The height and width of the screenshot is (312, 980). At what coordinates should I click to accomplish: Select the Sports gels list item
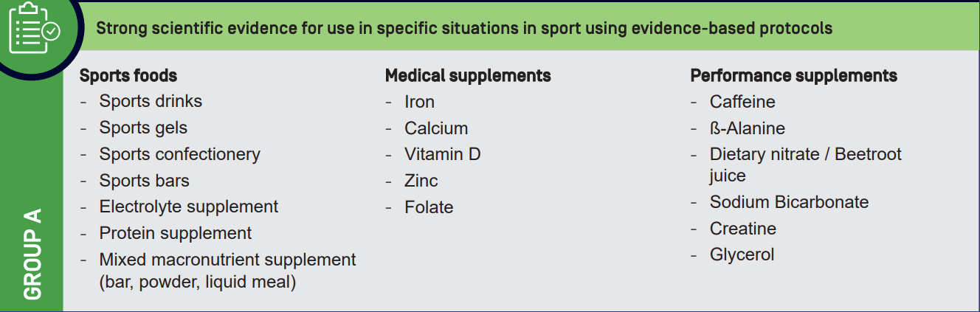143,128
